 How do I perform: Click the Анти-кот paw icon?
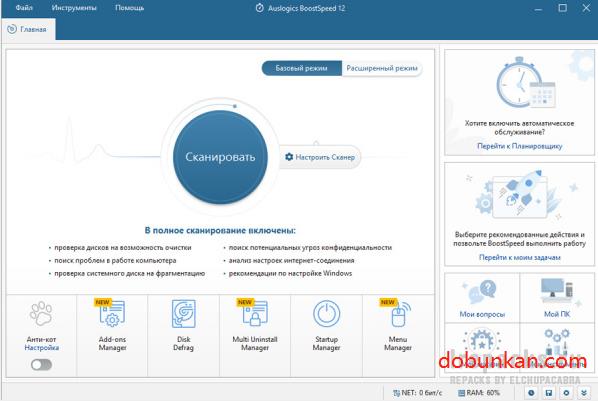click(41, 313)
